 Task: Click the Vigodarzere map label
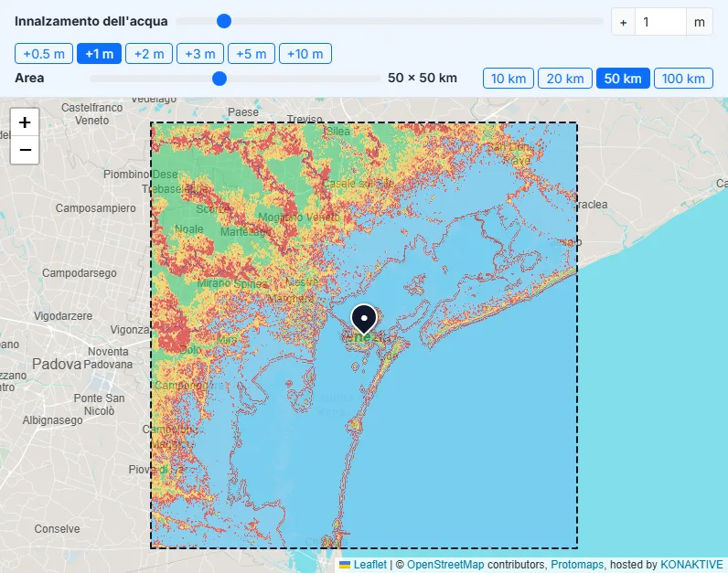pyautogui.click(x=63, y=316)
